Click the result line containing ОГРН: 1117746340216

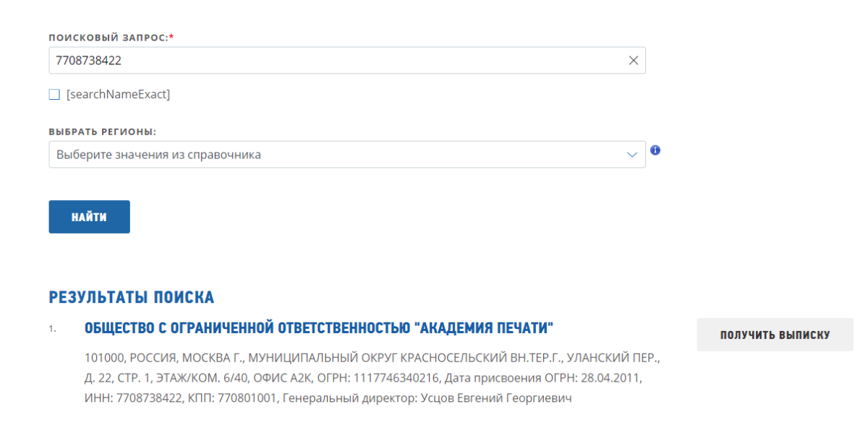(363, 378)
